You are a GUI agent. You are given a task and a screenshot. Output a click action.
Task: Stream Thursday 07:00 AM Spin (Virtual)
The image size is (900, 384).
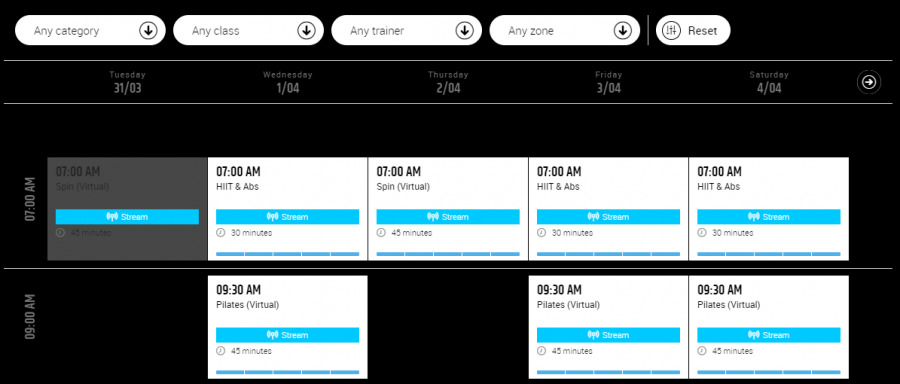point(448,216)
